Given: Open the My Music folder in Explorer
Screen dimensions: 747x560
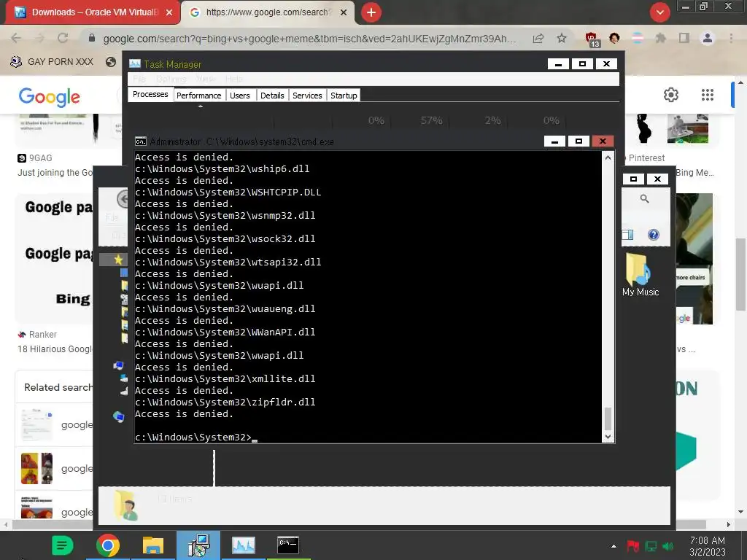Looking at the screenshot, I should tap(640, 275).
